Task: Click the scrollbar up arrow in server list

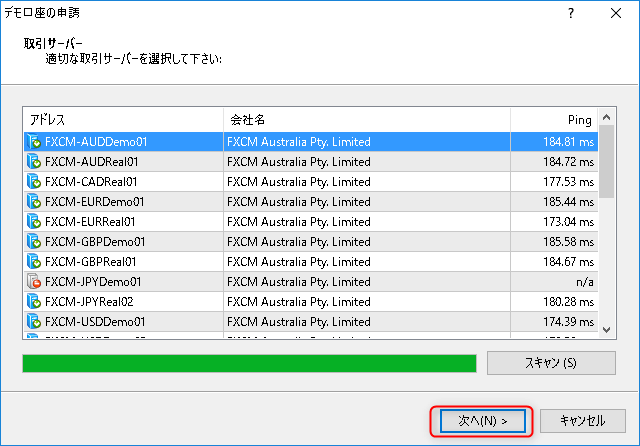Action: click(x=607, y=118)
